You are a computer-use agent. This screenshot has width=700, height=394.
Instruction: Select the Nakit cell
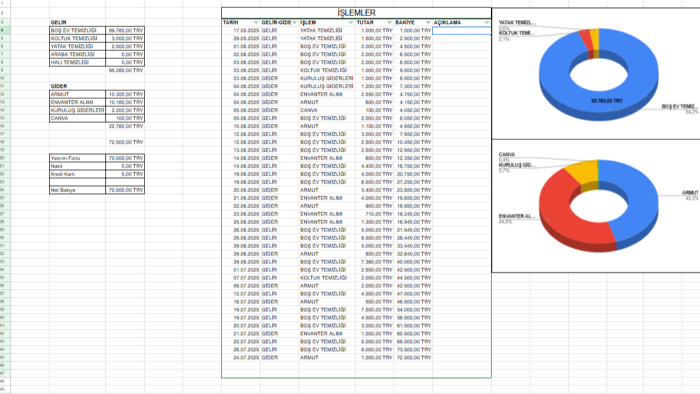[x=78, y=166]
